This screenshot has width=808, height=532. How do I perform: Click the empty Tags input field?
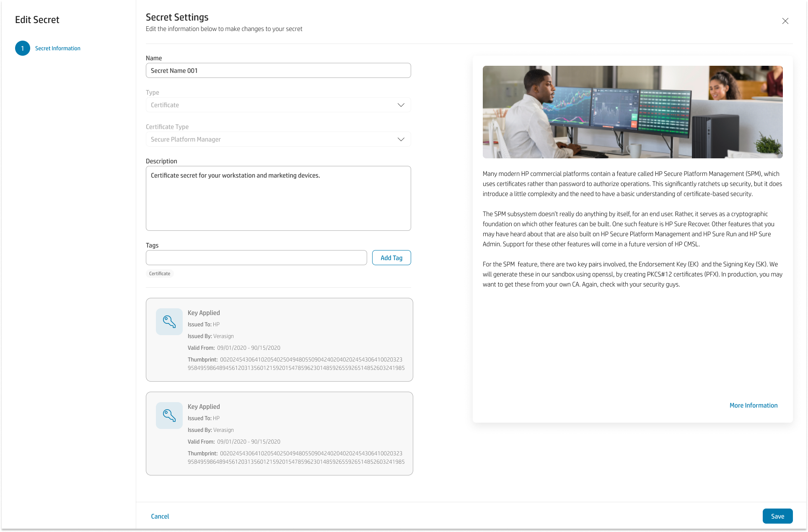click(256, 258)
